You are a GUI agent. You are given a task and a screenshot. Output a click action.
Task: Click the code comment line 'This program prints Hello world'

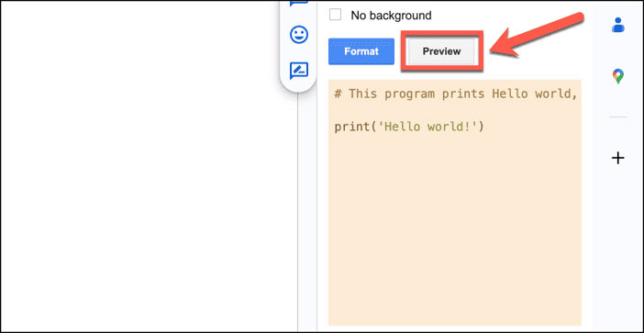point(456,94)
